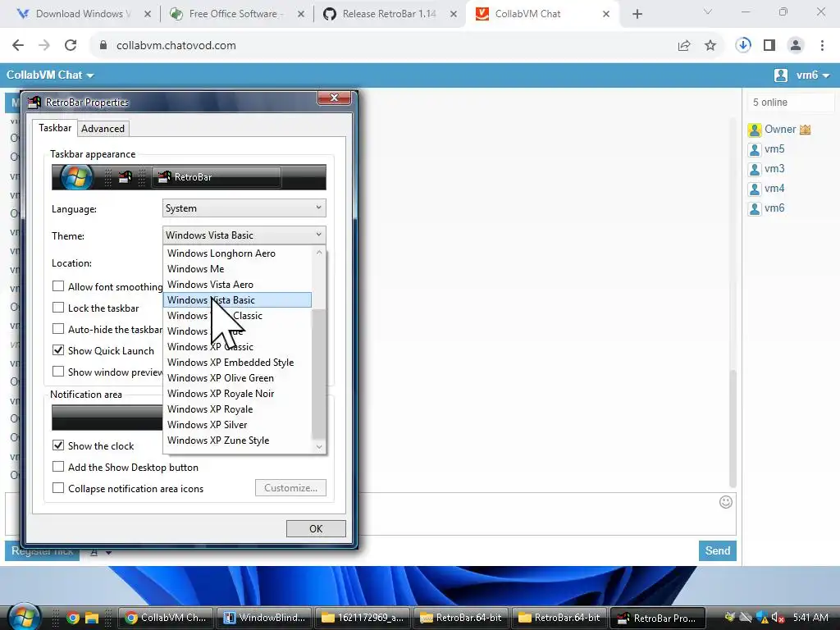
Task: Open Chrome downloads icon
Action: (743, 46)
